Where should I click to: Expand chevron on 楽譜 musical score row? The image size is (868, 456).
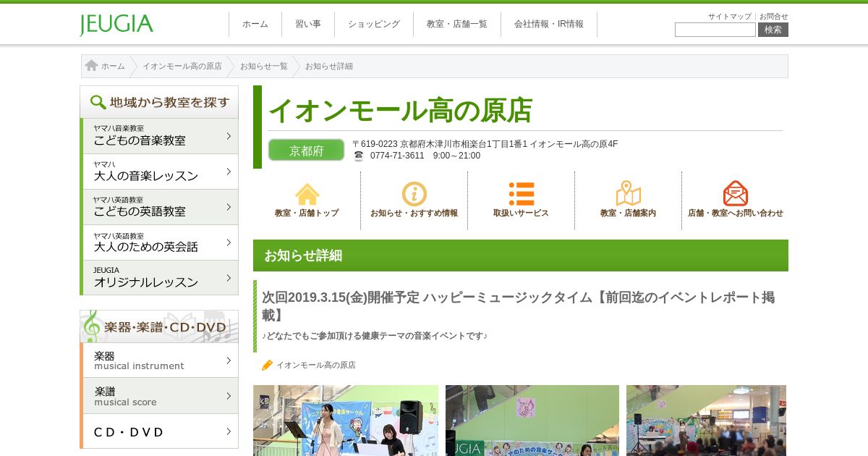[229, 396]
